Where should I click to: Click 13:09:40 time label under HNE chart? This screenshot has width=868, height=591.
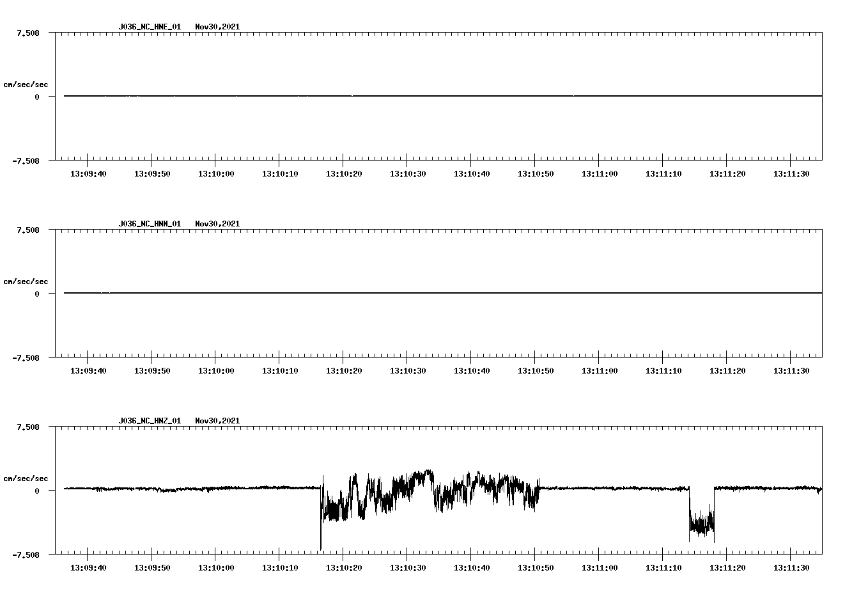point(88,174)
